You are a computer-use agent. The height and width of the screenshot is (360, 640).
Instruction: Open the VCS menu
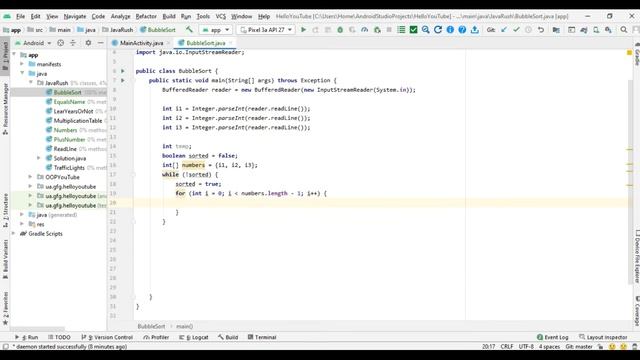(x=221, y=16)
